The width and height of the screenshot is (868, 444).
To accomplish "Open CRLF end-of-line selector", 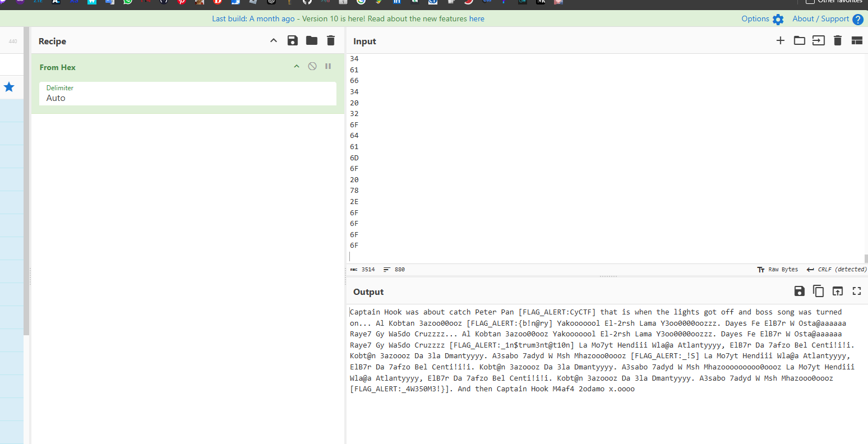I will point(837,270).
